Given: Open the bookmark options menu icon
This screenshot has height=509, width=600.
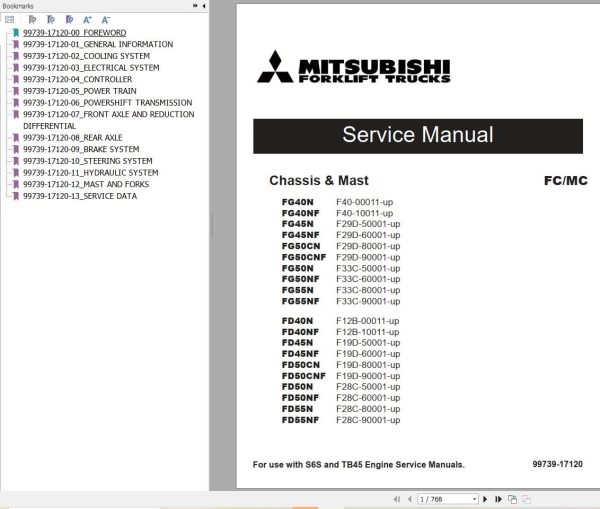Looking at the screenshot, I should pos(10,20).
